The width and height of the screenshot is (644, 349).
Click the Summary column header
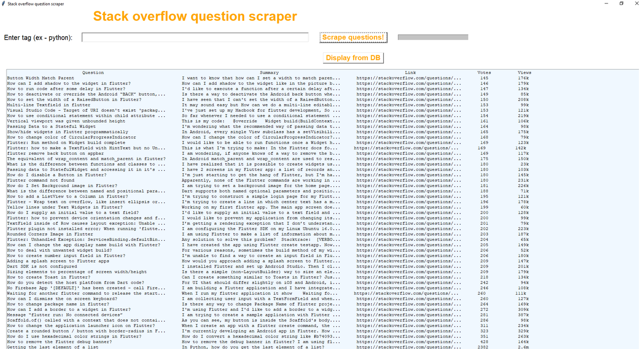click(x=270, y=73)
